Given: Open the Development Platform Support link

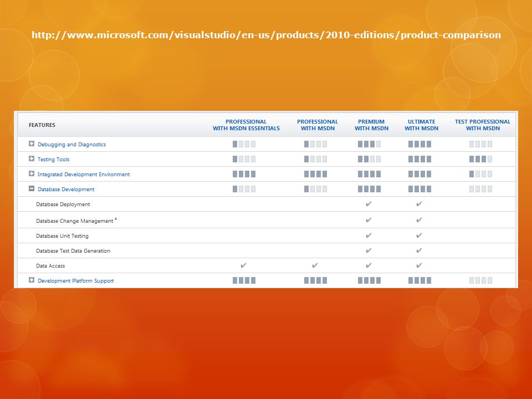Looking at the screenshot, I should (76, 281).
